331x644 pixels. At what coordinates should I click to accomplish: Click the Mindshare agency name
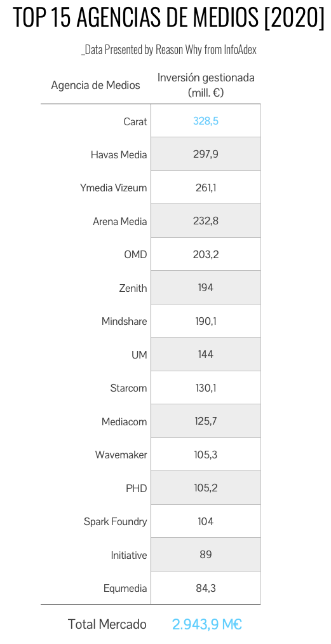(124, 321)
